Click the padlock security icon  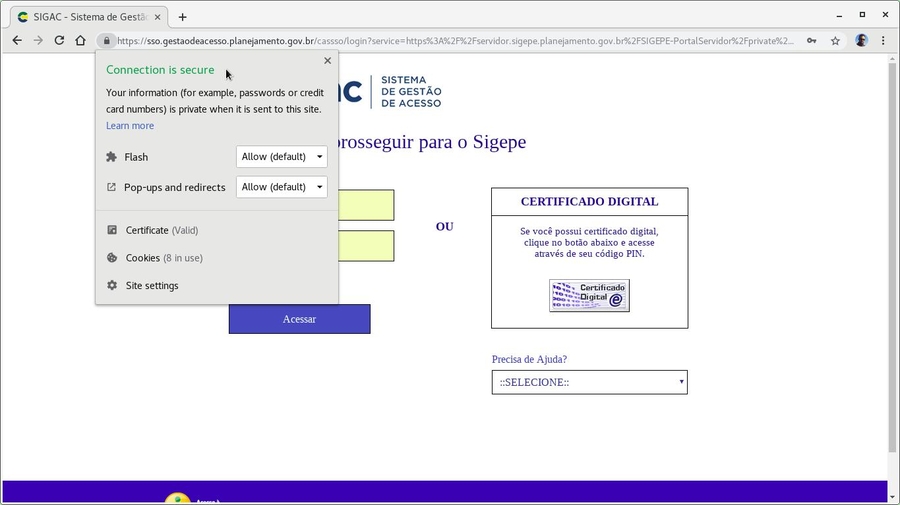click(106, 41)
